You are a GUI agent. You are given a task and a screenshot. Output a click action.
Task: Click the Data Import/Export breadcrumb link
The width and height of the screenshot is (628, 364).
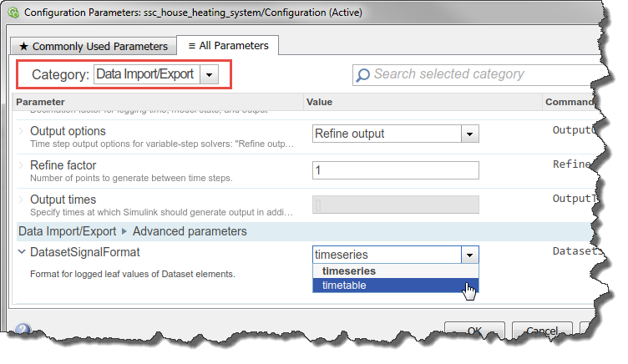[68, 230]
